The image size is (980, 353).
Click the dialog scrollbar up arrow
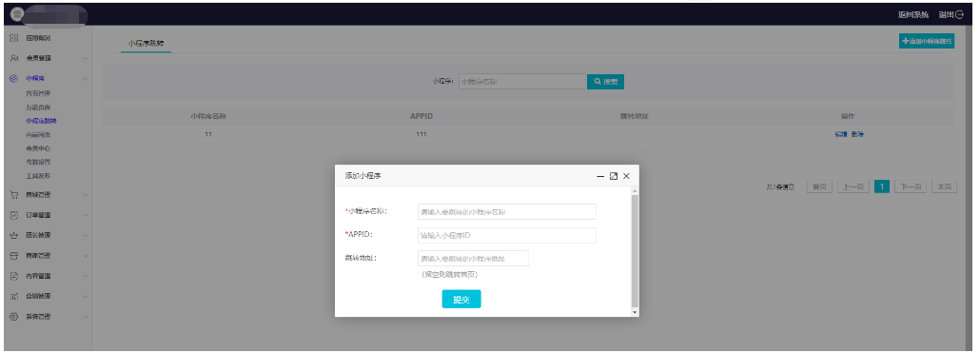tap(635, 190)
